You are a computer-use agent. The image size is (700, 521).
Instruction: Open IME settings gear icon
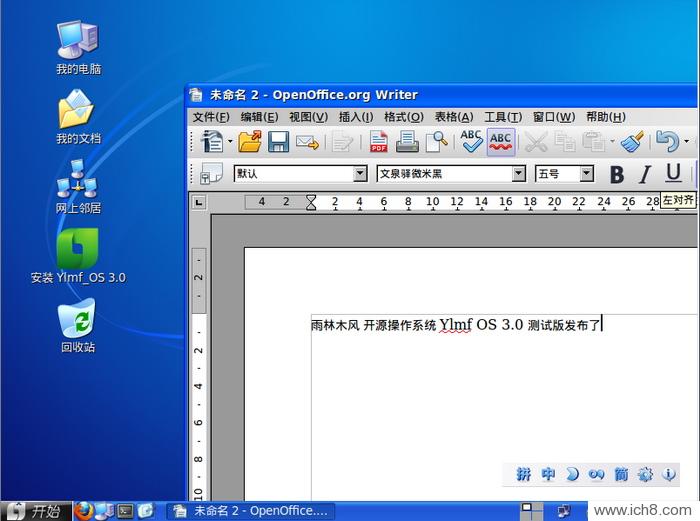tap(645, 474)
